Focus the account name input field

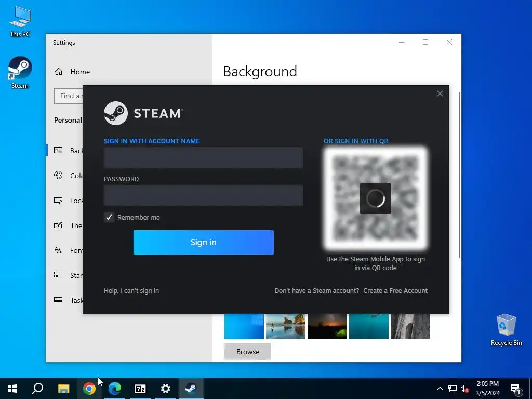pyautogui.click(x=203, y=158)
